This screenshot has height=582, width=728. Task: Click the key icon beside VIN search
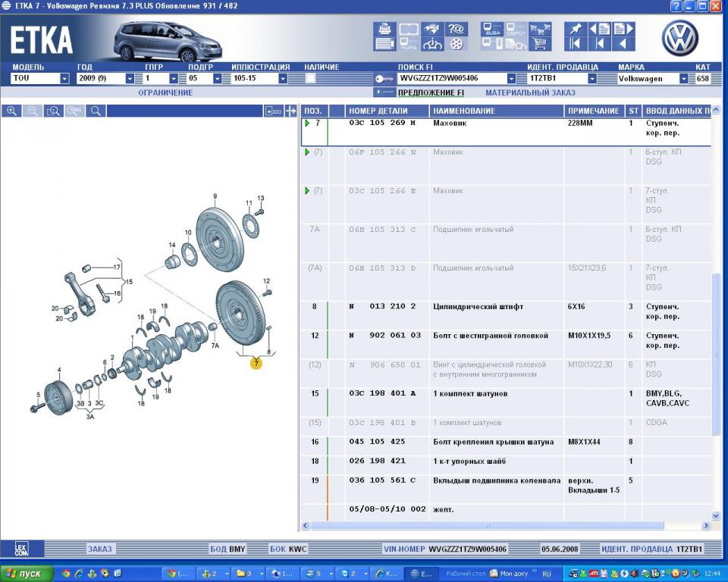(x=384, y=79)
